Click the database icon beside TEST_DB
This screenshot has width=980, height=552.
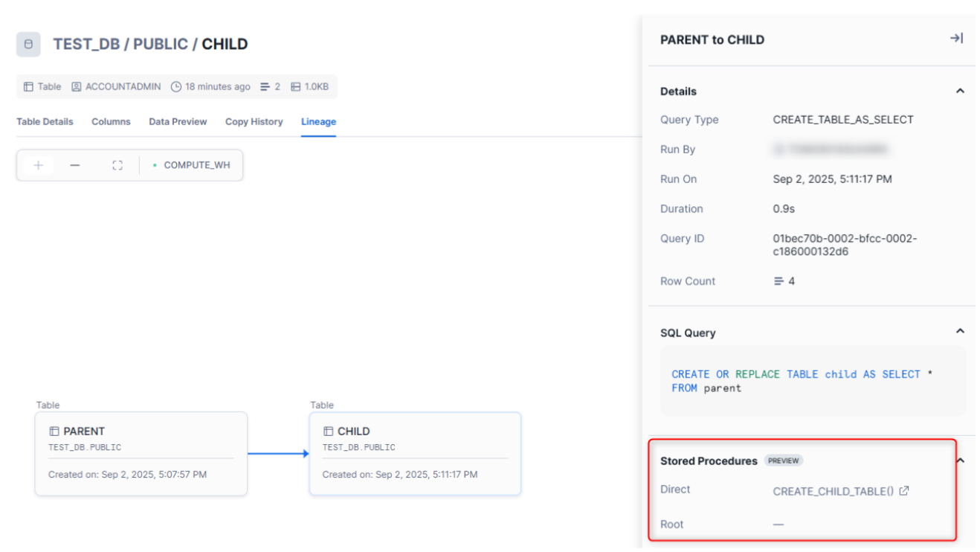28,44
